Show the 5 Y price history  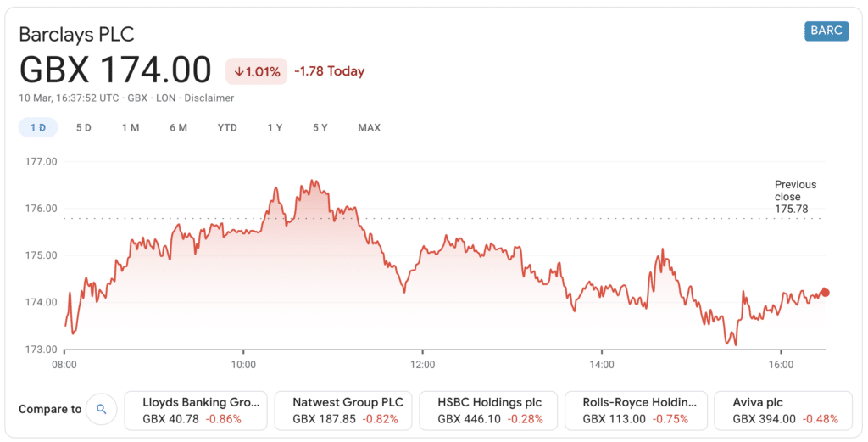point(320,128)
